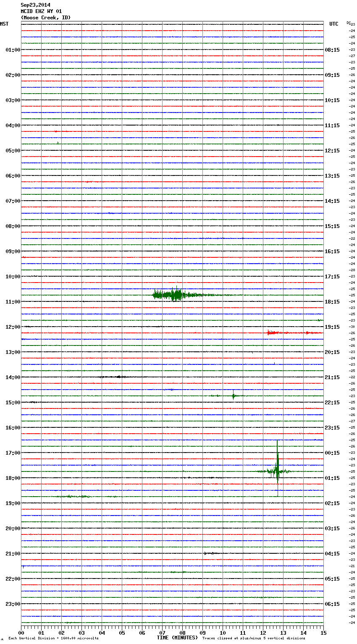Click the minute 03 axis tick label
The image size is (357, 644).
81,633
